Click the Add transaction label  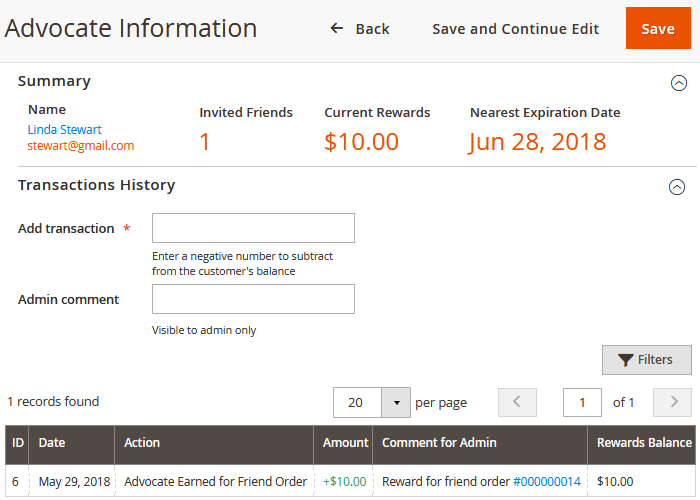pos(66,229)
